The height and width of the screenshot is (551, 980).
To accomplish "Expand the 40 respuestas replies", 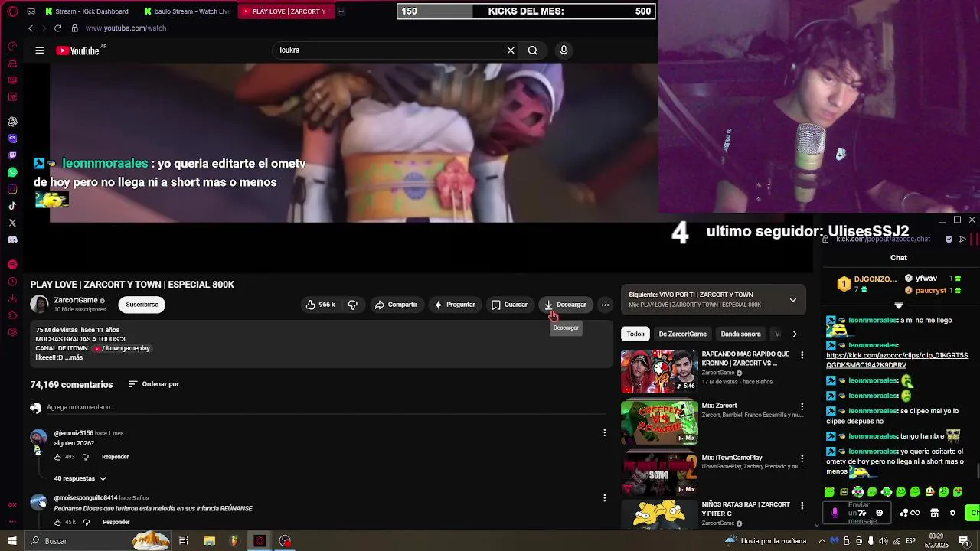I will point(80,478).
